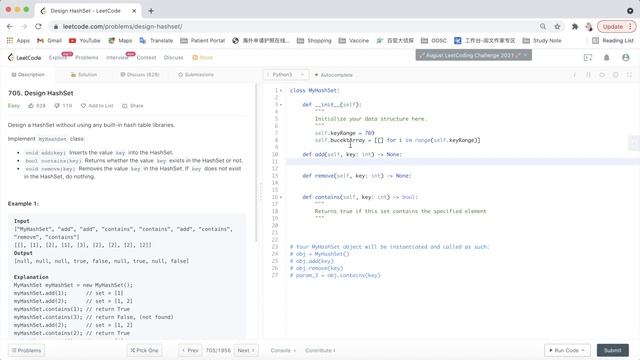The image size is (640, 360).
Task: Bookmark this page with the star icon
Action: tap(557, 26)
